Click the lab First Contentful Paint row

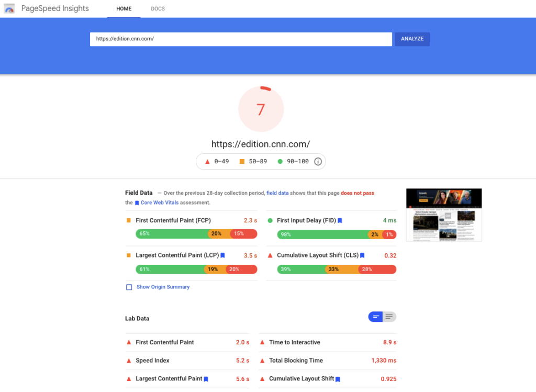(x=187, y=342)
